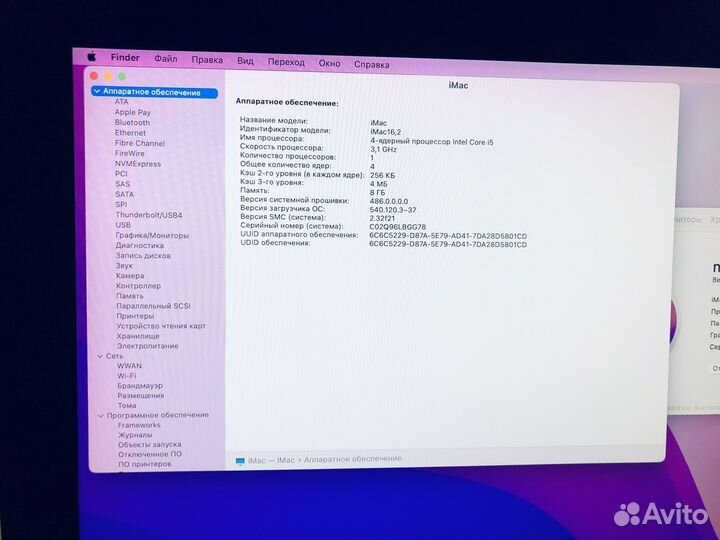Image resolution: width=720 pixels, height=540 pixels.
Task: Click the Аппаратное обеспечение bold heading
Action: [x=287, y=102]
